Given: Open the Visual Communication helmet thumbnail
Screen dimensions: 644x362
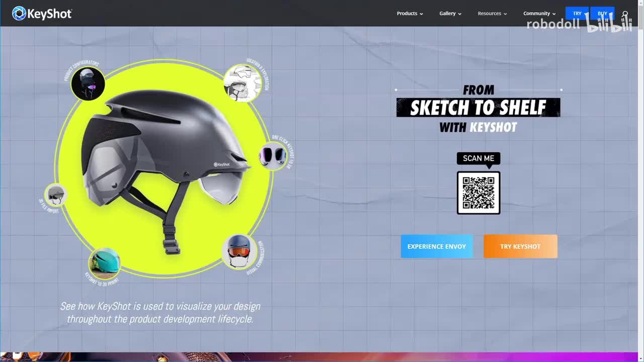Looking at the screenshot, I should (239, 251).
